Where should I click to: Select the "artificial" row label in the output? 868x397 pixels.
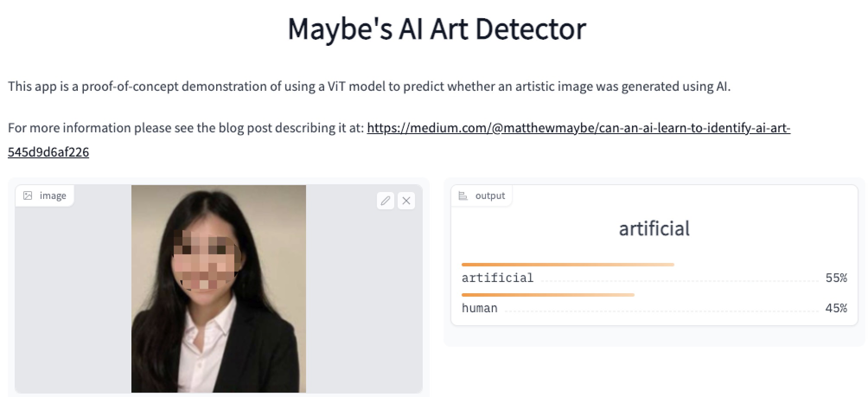point(497,278)
